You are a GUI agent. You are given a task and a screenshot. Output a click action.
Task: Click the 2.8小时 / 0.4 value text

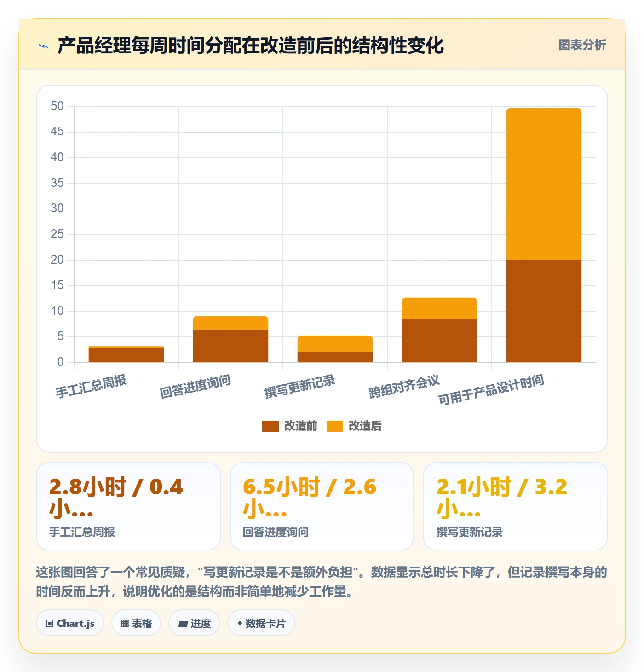(116, 487)
